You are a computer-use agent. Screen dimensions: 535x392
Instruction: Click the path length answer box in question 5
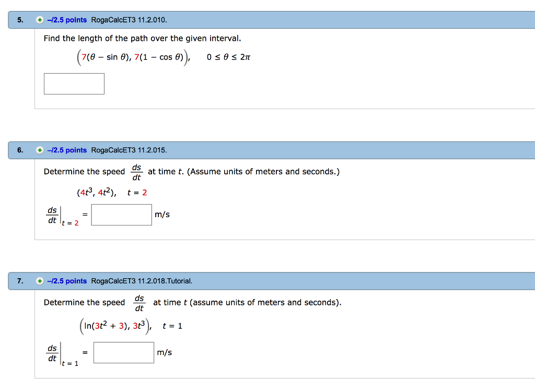(74, 84)
